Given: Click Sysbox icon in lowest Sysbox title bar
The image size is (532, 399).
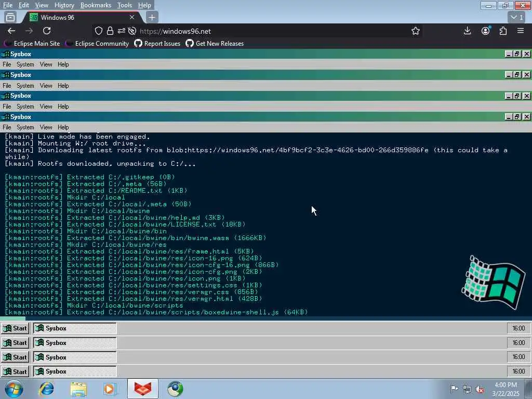Looking at the screenshot, I should point(5,117).
